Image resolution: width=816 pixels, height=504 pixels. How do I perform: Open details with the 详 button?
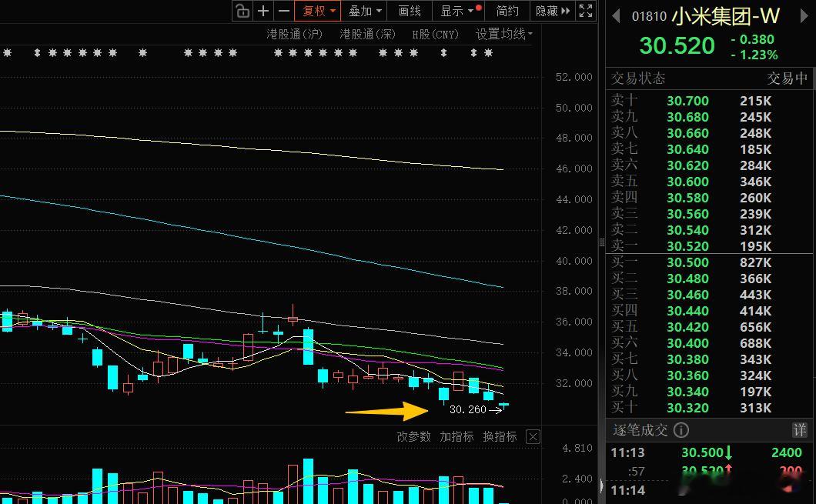799,430
